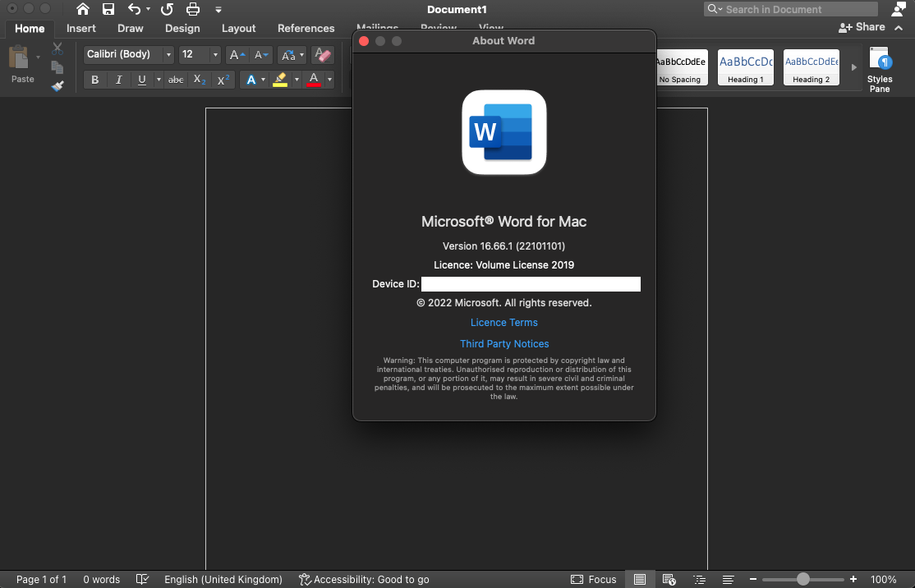Toggle Strikethrough formatting

(176, 80)
